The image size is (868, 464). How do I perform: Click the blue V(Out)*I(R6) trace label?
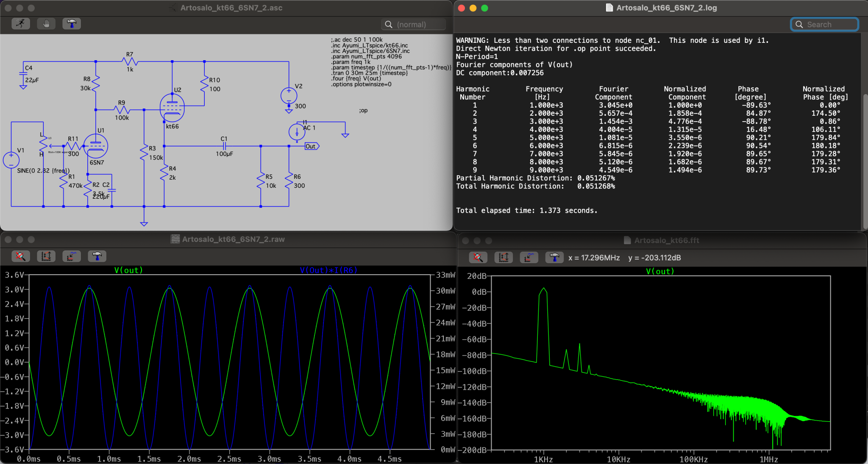pyautogui.click(x=329, y=270)
